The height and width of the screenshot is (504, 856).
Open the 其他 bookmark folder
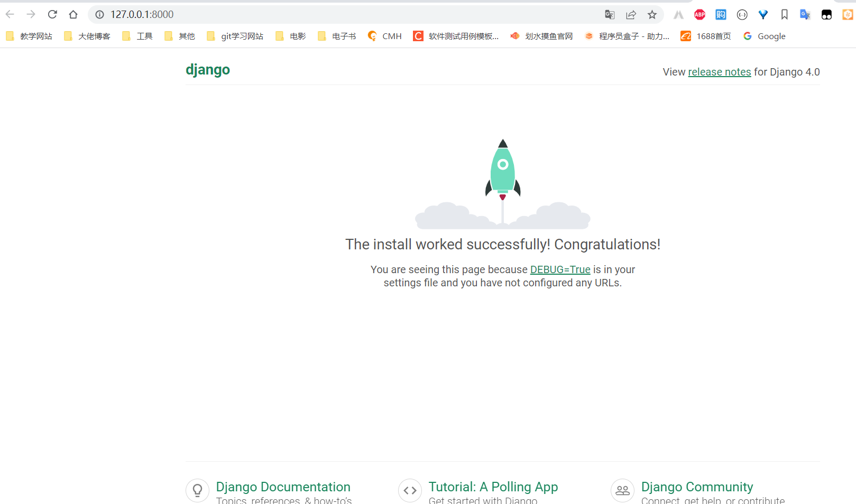coord(180,36)
